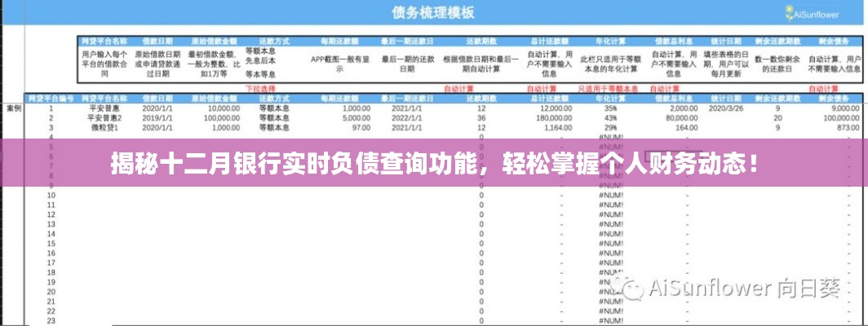
Task: Select the platform name cell 平安普惠2
Action: 104,118
